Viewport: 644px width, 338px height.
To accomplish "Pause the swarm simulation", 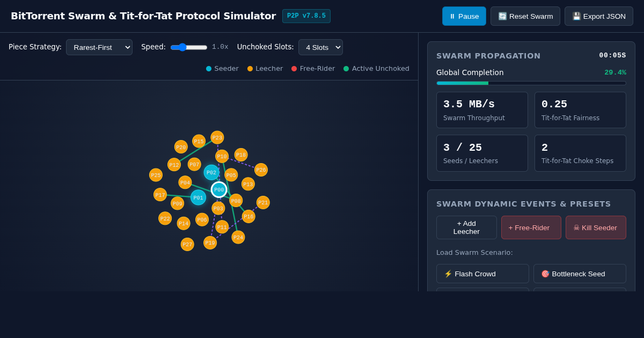I will click(x=464, y=16).
